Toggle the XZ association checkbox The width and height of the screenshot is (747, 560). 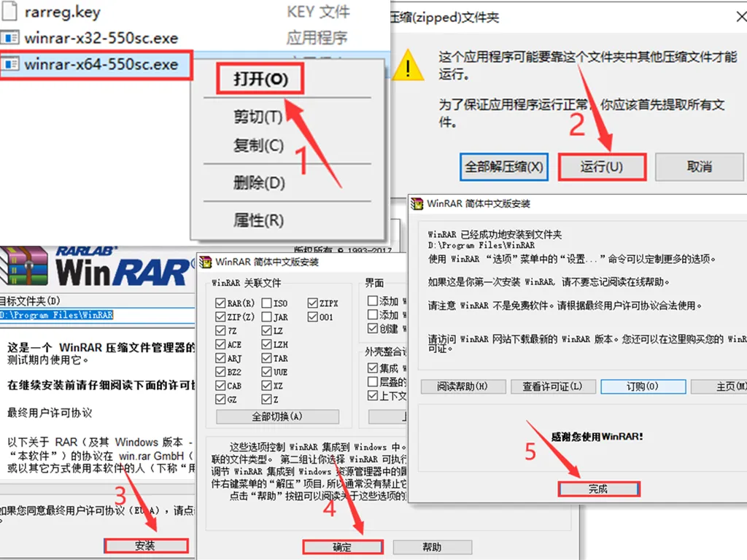coord(266,385)
